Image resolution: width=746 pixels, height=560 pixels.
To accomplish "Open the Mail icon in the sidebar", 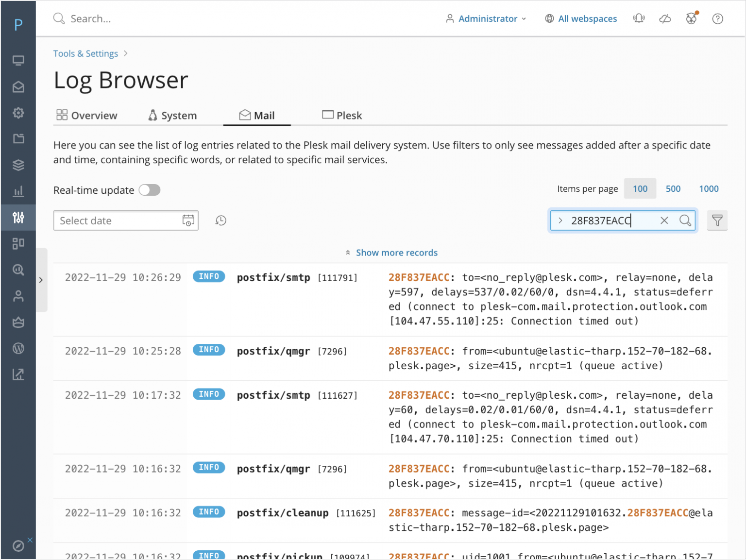I will (x=18, y=86).
